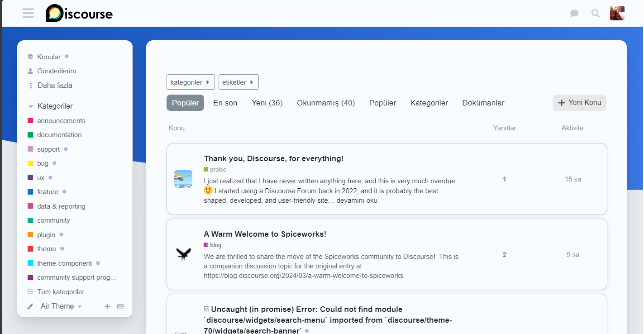Screen dimensions: 644x334
Task: Click the '15 sa' activity time
Action: [x=573, y=179]
